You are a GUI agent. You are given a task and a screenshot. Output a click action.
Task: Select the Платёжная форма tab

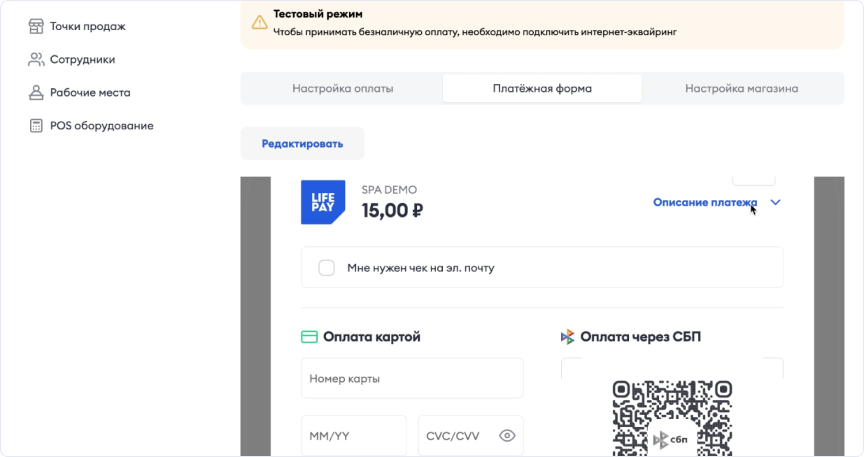(x=542, y=88)
